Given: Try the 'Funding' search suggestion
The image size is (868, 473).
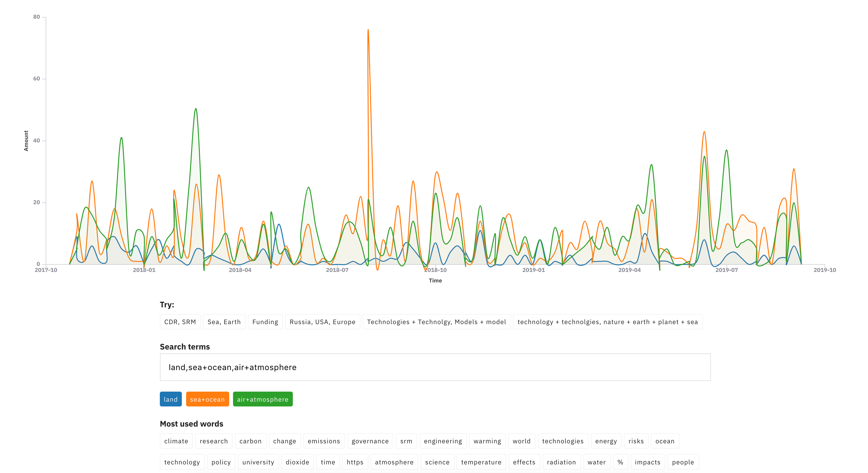Looking at the screenshot, I should (265, 322).
